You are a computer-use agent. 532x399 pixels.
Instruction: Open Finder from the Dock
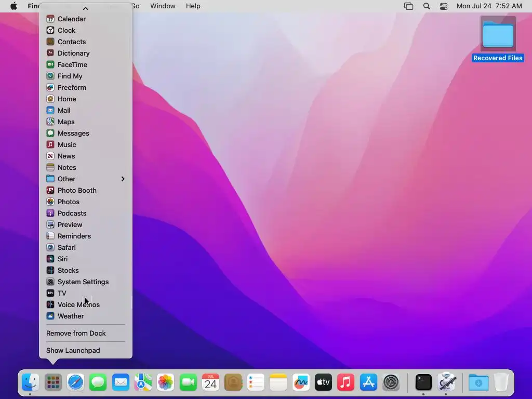click(x=31, y=382)
